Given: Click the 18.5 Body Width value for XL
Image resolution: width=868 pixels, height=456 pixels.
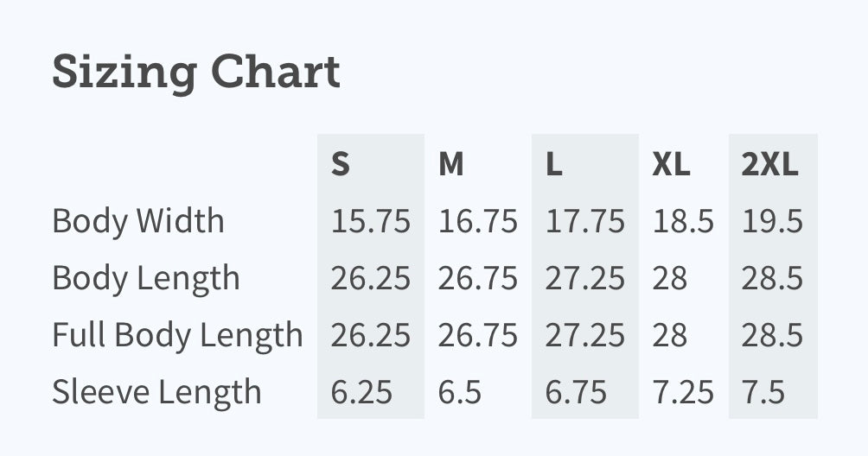Looking at the screenshot, I should pyautogui.click(x=683, y=221).
